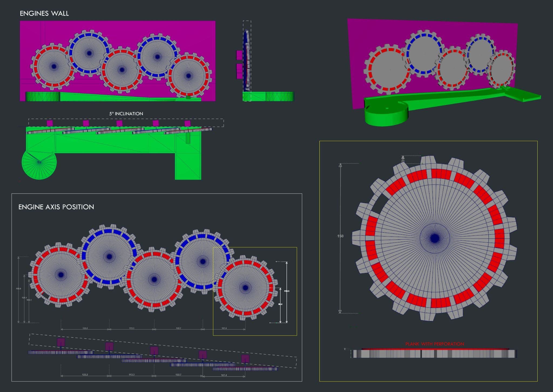
Task: Click the leftmost purple motor square in the inclined section
Action: tap(50, 123)
